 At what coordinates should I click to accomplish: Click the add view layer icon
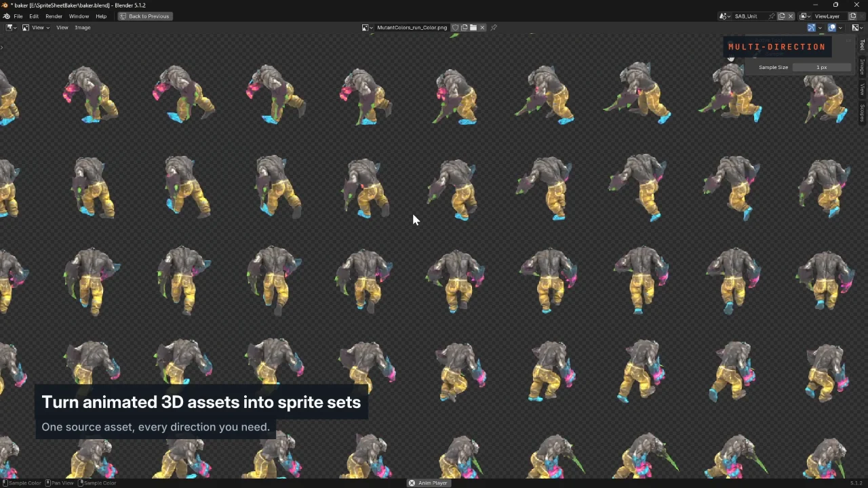(x=853, y=16)
